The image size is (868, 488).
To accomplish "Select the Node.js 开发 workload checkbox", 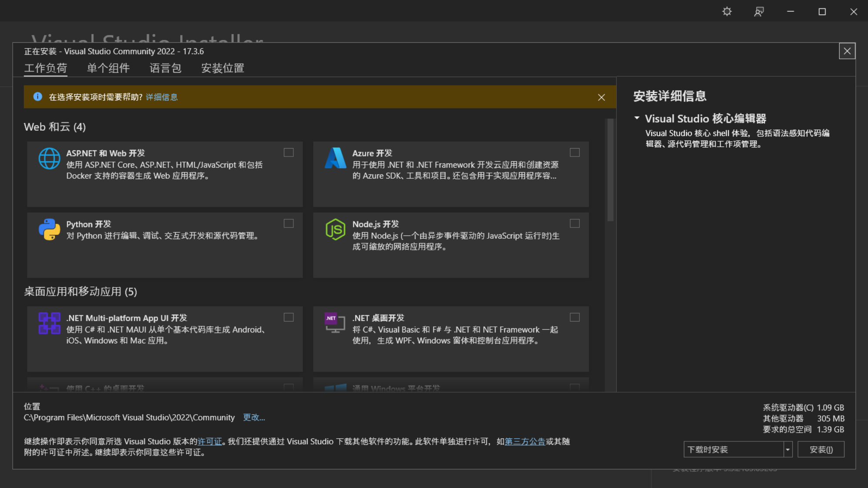I will pyautogui.click(x=575, y=224).
